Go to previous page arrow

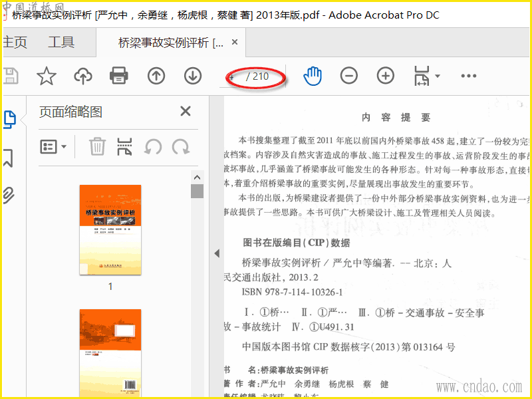pos(156,76)
